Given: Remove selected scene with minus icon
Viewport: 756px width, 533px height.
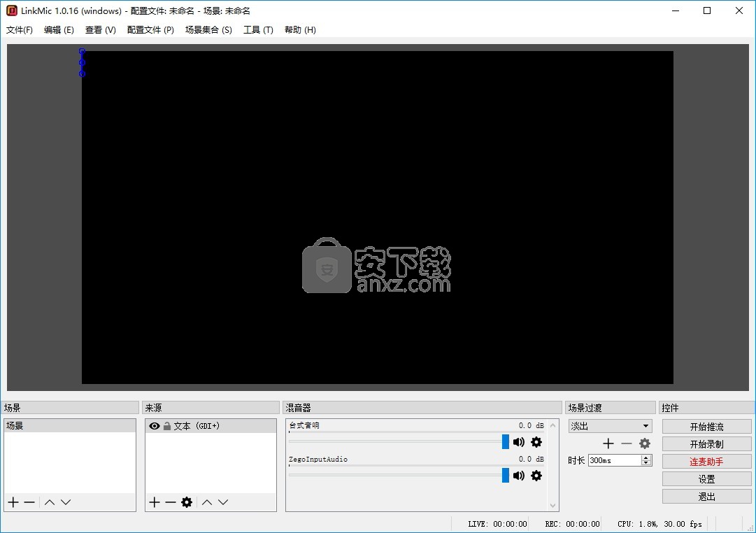Looking at the screenshot, I should [x=29, y=502].
